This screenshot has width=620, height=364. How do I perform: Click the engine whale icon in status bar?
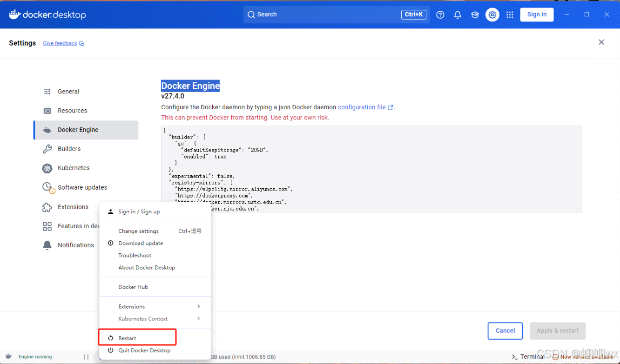pos(9,357)
